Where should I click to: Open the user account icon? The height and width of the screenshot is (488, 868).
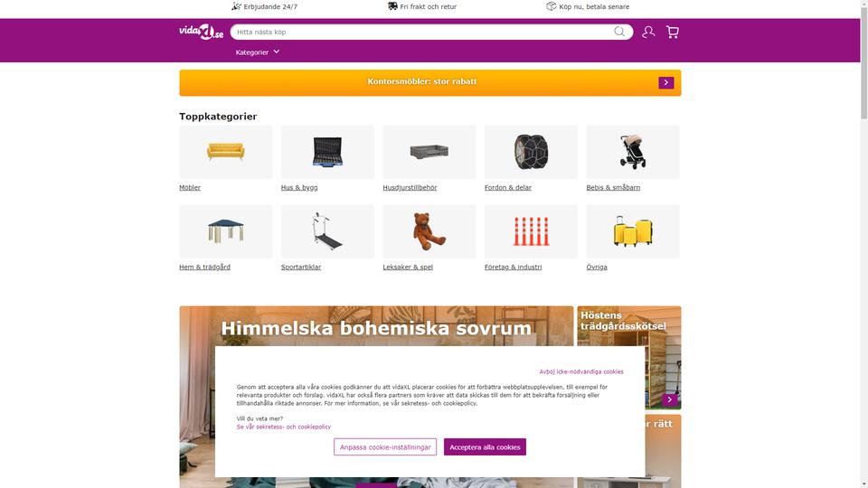[648, 33]
